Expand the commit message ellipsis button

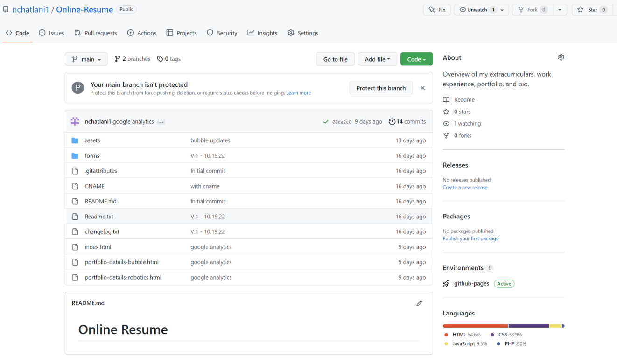(x=161, y=122)
